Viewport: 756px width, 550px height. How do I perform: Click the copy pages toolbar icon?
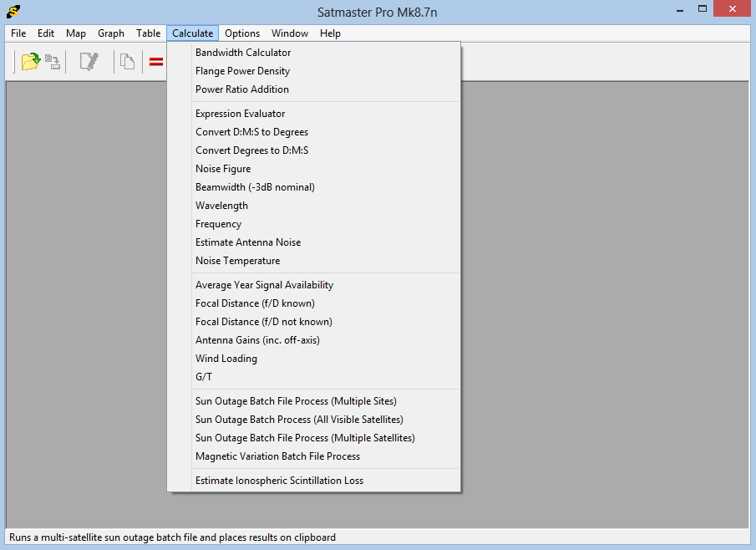(x=127, y=62)
